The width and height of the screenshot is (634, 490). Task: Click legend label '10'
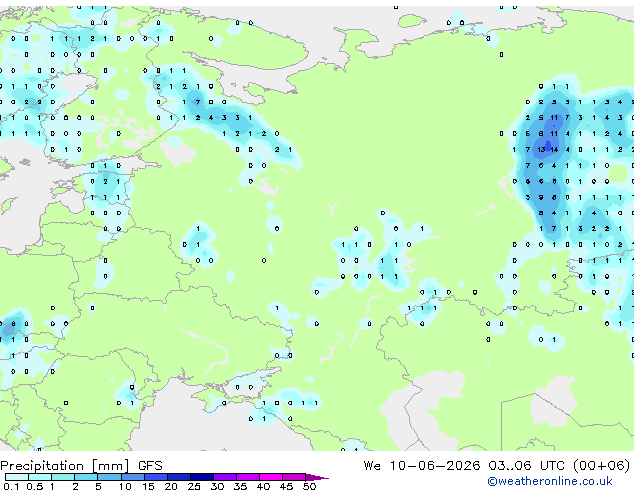click(x=125, y=486)
